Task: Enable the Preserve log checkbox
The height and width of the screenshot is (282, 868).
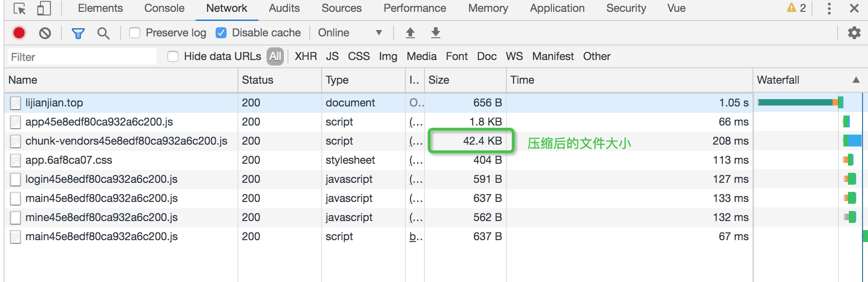Action: (x=135, y=33)
